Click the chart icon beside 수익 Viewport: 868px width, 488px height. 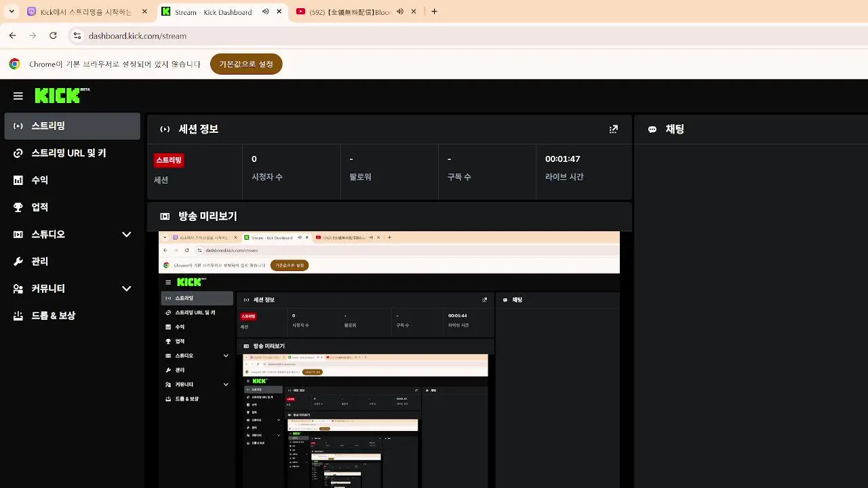[18, 180]
